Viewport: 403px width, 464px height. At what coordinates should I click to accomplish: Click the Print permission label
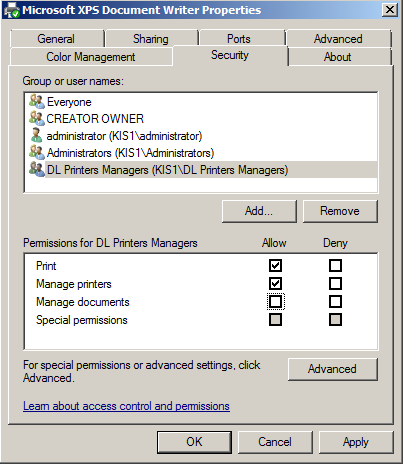[46, 266]
